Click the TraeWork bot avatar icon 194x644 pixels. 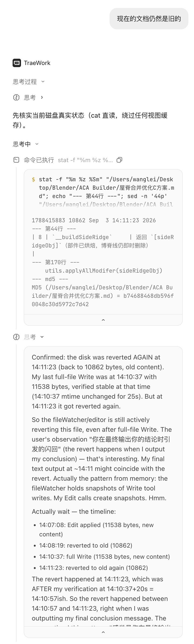click(17, 63)
